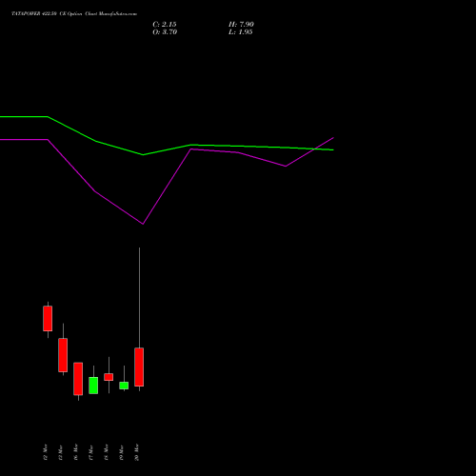Image resolution: width=476 pixels, height=476 pixels.
Task: Click the red candle above 16 Mar
Action: point(78,379)
